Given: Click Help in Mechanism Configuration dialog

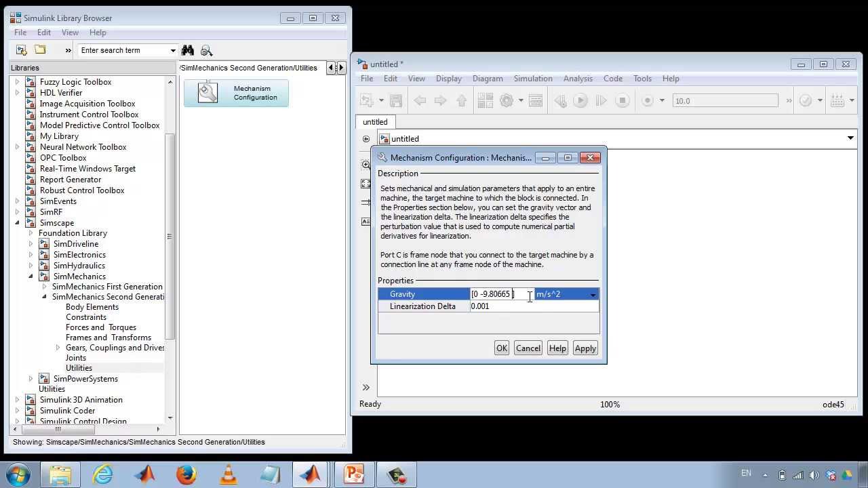Looking at the screenshot, I should (557, 348).
